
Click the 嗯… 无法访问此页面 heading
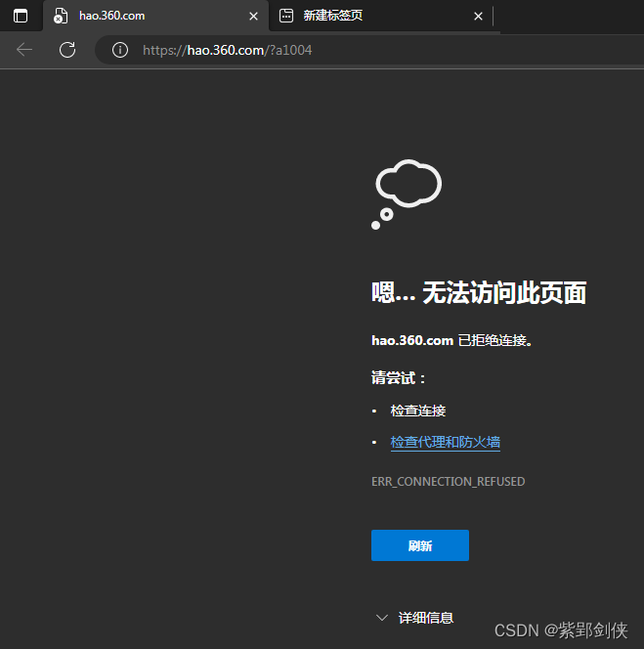coord(479,292)
